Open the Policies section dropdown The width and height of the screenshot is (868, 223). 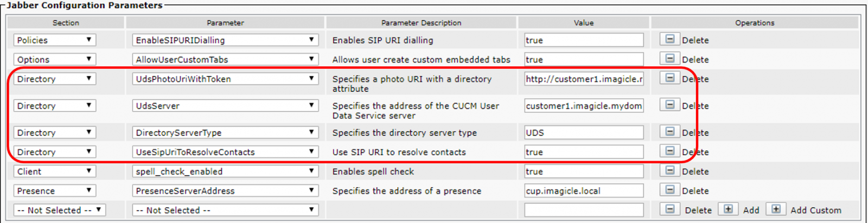point(54,40)
